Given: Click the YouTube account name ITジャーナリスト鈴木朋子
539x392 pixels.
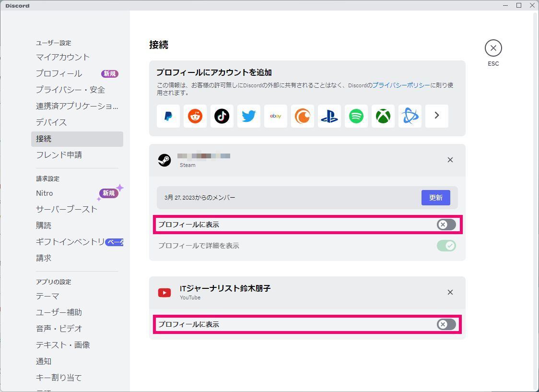Looking at the screenshot, I should pos(225,288).
